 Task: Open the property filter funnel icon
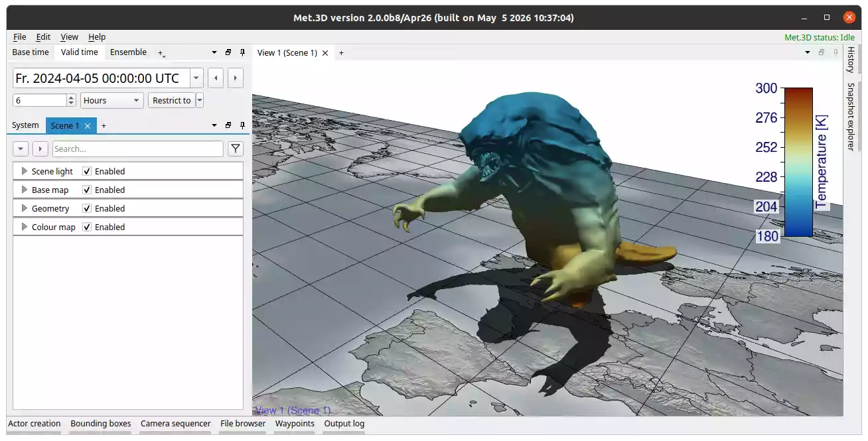point(235,149)
